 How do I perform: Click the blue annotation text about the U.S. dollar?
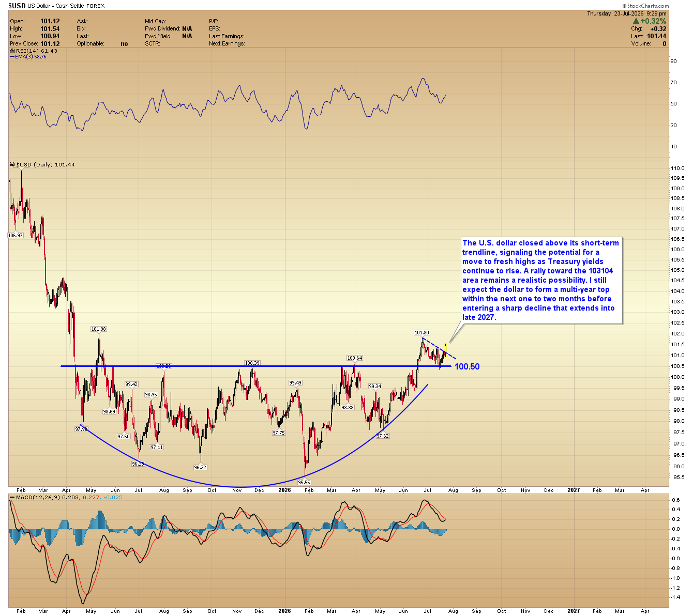coord(541,280)
